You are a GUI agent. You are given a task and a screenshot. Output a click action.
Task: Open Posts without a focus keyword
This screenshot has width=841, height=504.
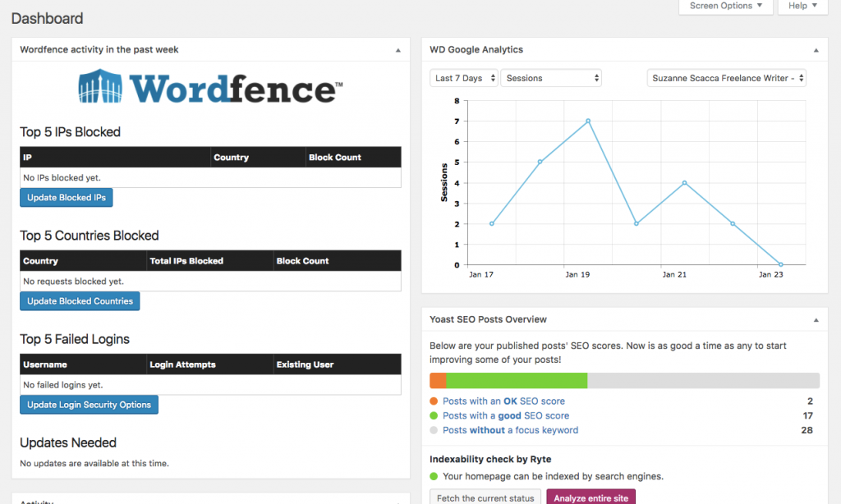pos(510,430)
